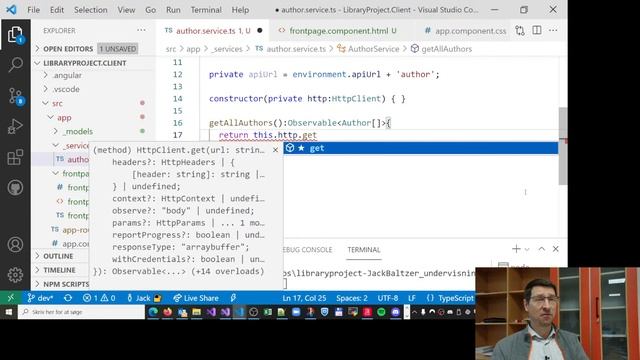The image size is (640, 360).
Task: Close the terminal panel
Action: click(x=556, y=249)
